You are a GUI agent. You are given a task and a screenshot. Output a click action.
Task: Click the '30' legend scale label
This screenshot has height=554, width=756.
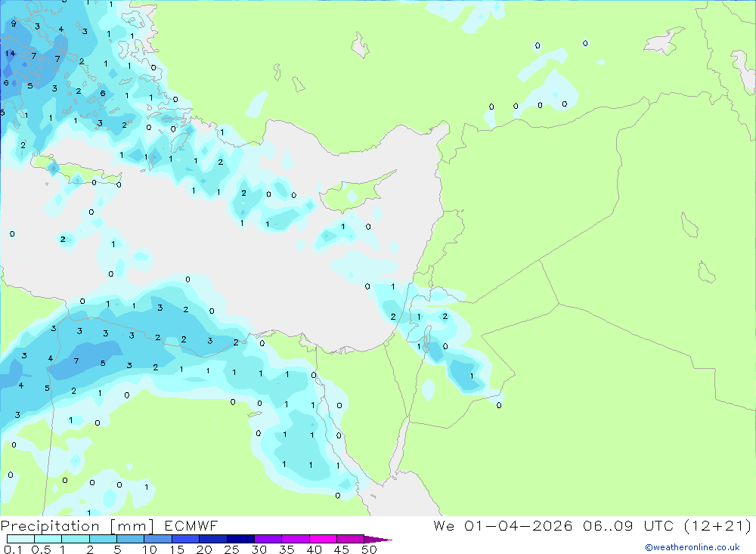click(x=259, y=549)
